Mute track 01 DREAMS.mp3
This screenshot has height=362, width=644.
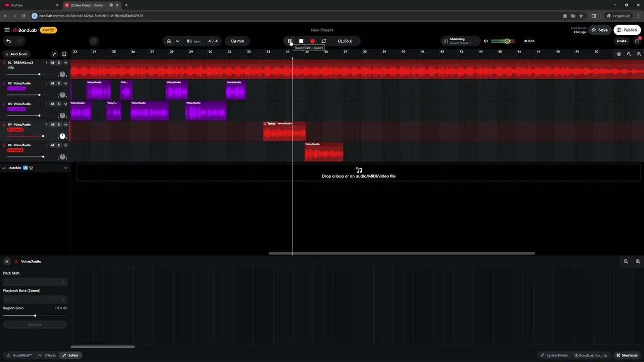52,63
